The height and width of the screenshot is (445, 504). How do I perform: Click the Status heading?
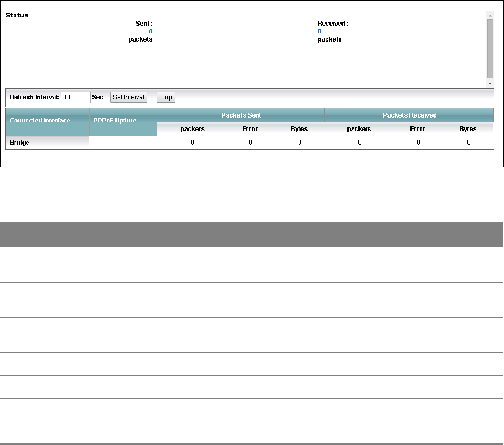17,15
